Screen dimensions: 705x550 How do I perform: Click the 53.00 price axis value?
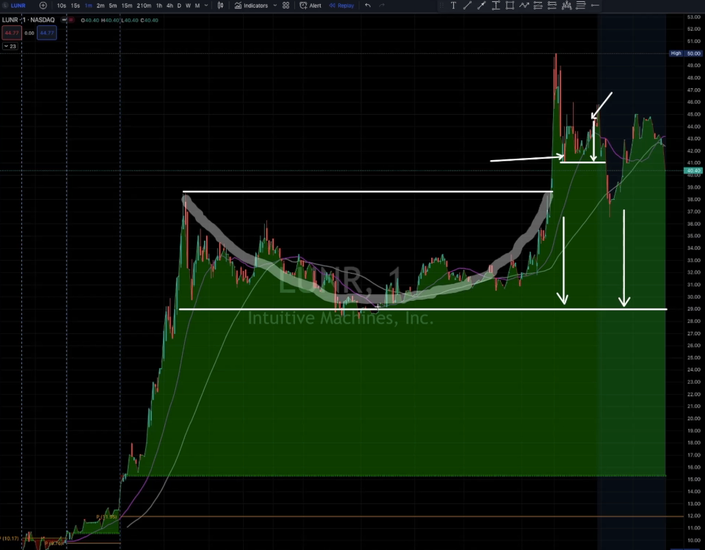[693, 17]
